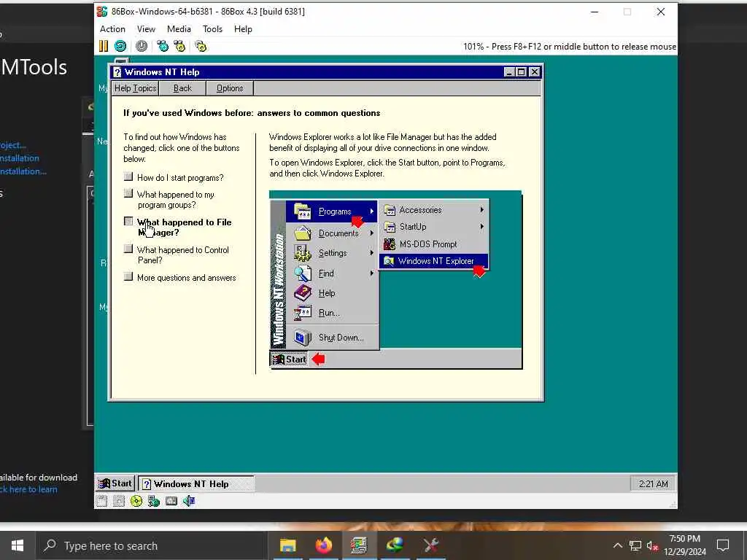Image resolution: width=747 pixels, height=560 pixels.
Task: Click the 86Box title bar application icon
Action: click(102, 12)
